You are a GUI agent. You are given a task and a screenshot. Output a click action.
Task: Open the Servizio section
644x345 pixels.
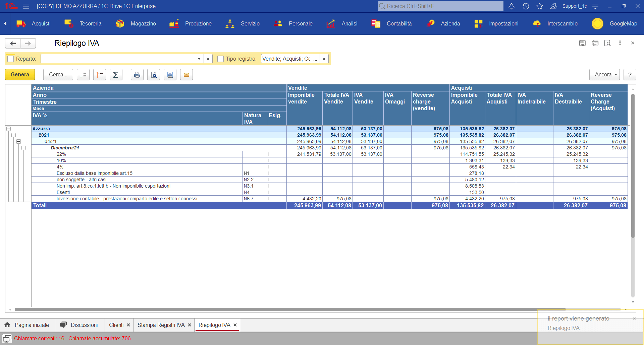(x=243, y=23)
